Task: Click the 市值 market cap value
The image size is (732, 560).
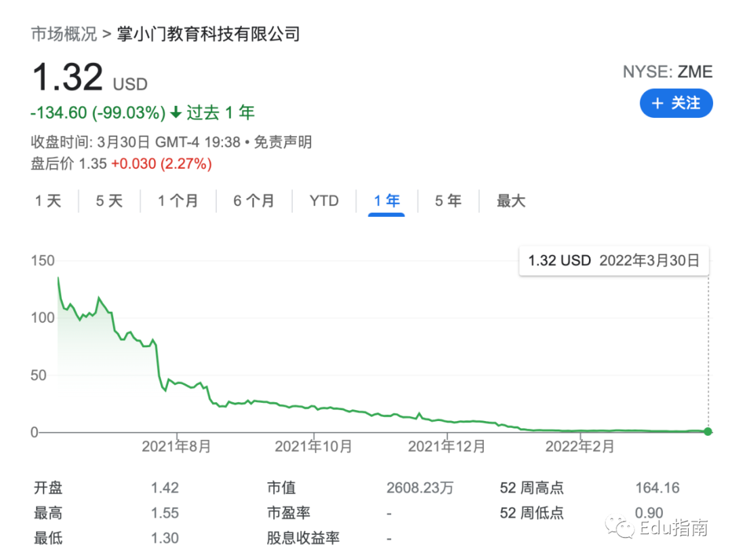Action: (x=420, y=488)
